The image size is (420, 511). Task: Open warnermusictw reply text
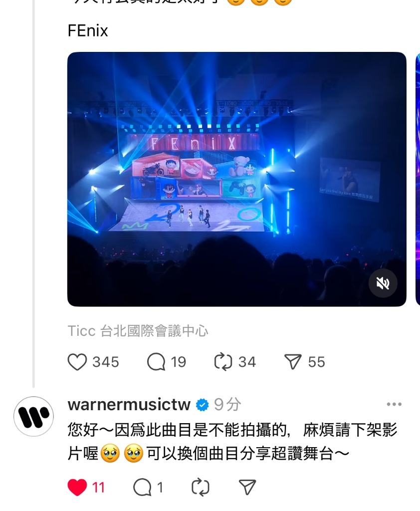[232, 442]
